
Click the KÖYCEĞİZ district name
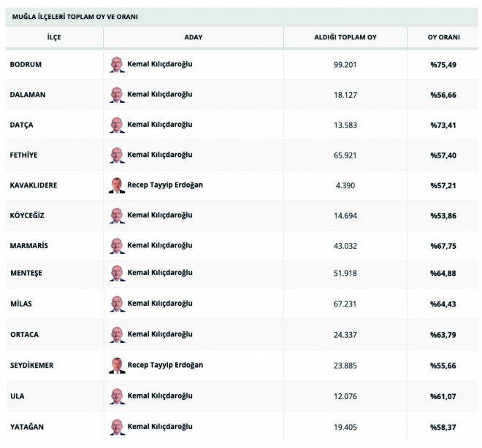27,215
